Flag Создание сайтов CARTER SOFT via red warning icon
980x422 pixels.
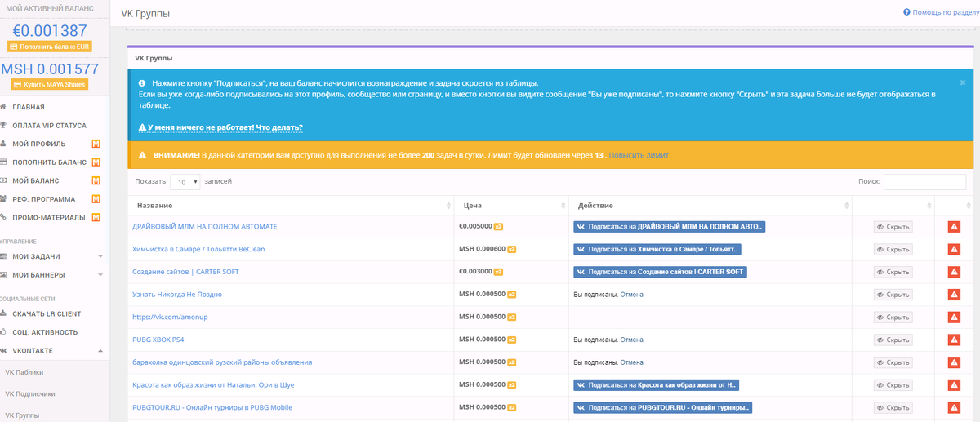[953, 272]
